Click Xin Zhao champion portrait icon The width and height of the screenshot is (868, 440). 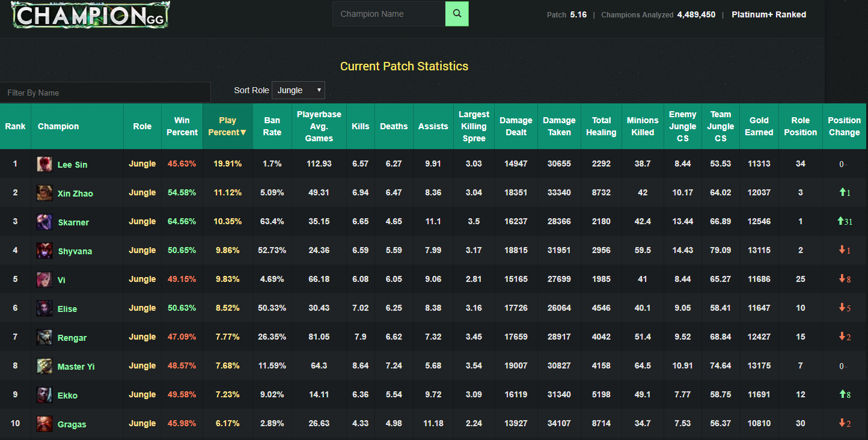[44, 193]
